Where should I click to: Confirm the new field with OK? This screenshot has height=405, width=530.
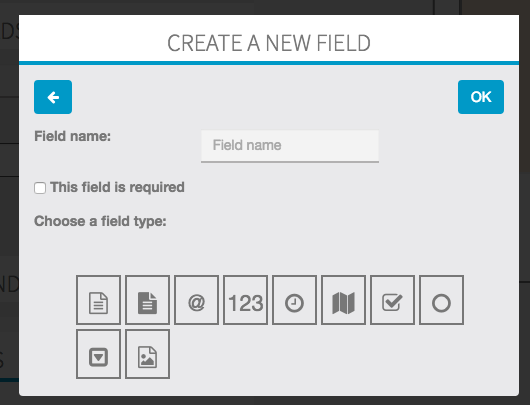point(481,97)
